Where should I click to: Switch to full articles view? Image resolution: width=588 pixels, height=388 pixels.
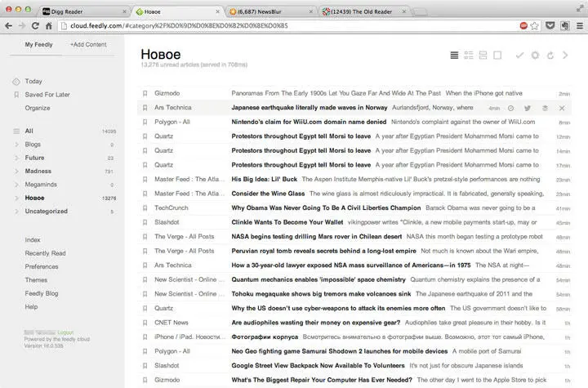pos(497,56)
